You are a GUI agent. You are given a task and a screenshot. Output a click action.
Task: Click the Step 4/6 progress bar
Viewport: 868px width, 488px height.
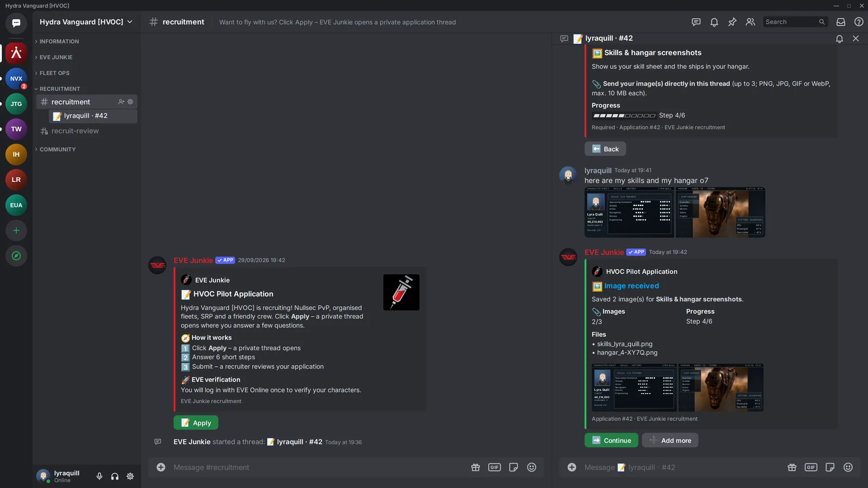(624, 116)
